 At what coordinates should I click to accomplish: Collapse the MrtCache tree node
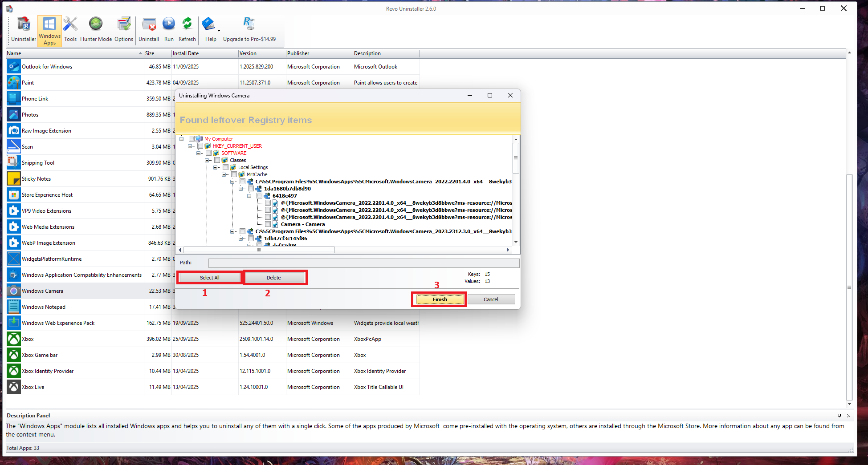pyautogui.click(x=224, y=174)
